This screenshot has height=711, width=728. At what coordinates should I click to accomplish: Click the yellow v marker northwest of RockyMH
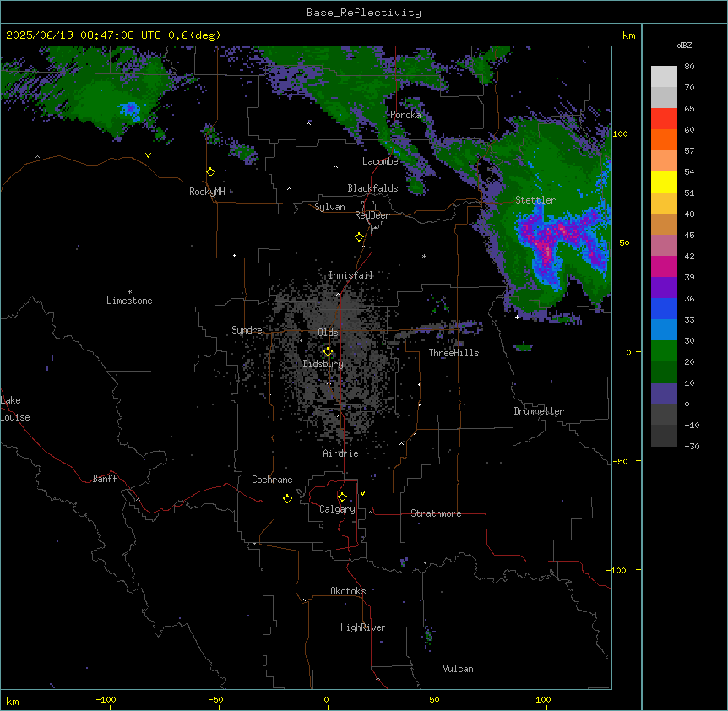(148, 155)
